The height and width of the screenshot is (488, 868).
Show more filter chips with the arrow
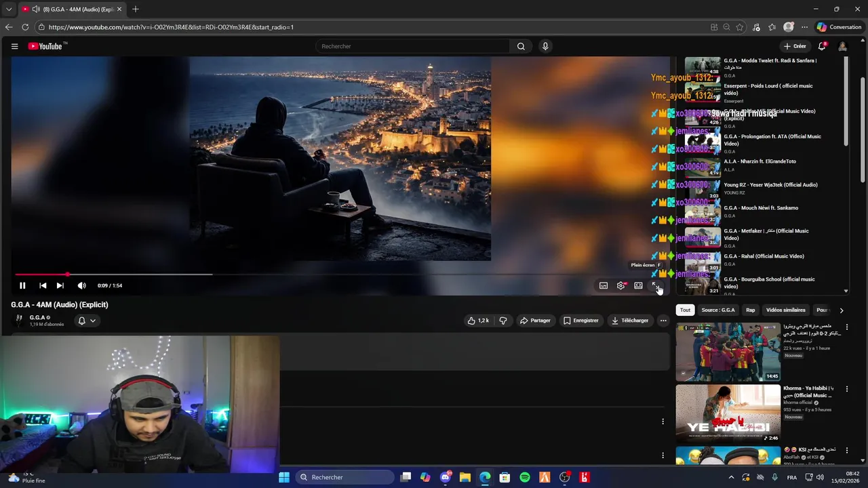(842, 310)
